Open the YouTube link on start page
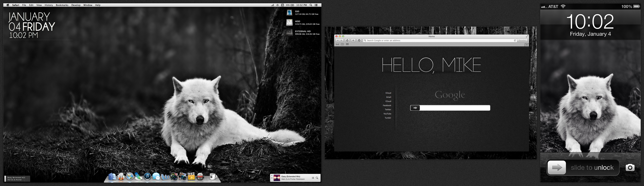 pos(387,114)
